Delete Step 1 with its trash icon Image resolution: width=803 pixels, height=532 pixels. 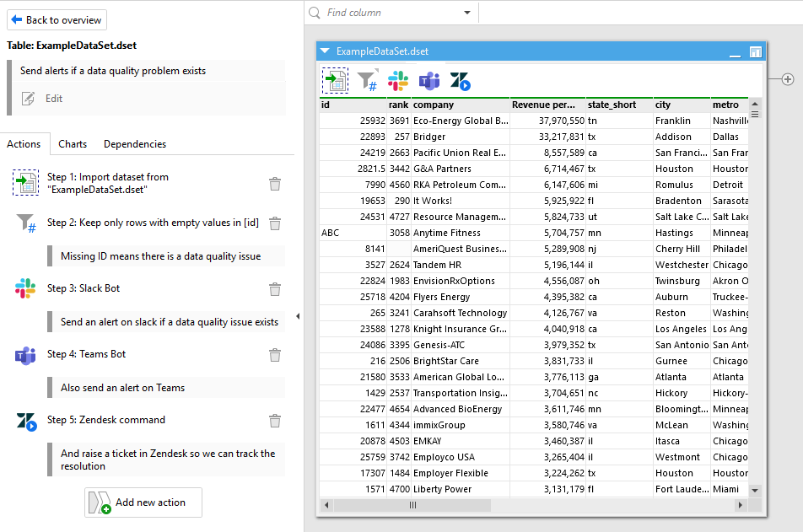click(275, 184)
